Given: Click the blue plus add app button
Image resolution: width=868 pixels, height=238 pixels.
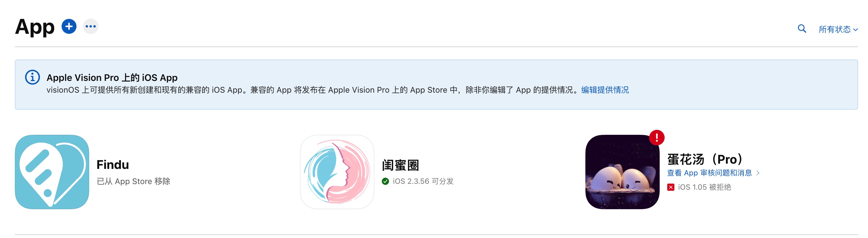Looking at the screenshot, I should coord(69,26).
